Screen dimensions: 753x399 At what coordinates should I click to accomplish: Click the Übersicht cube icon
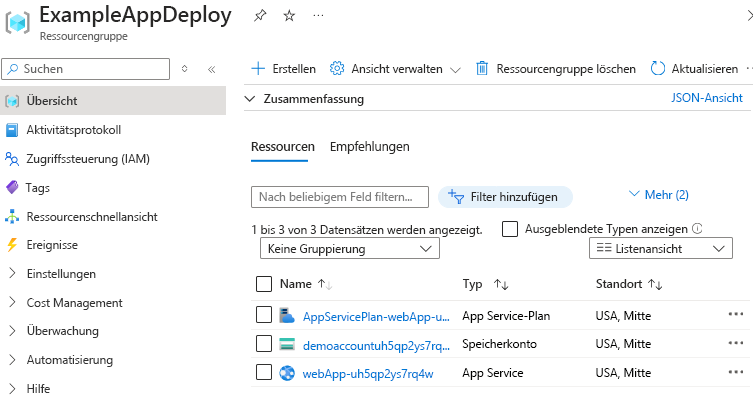pos(12,101)
